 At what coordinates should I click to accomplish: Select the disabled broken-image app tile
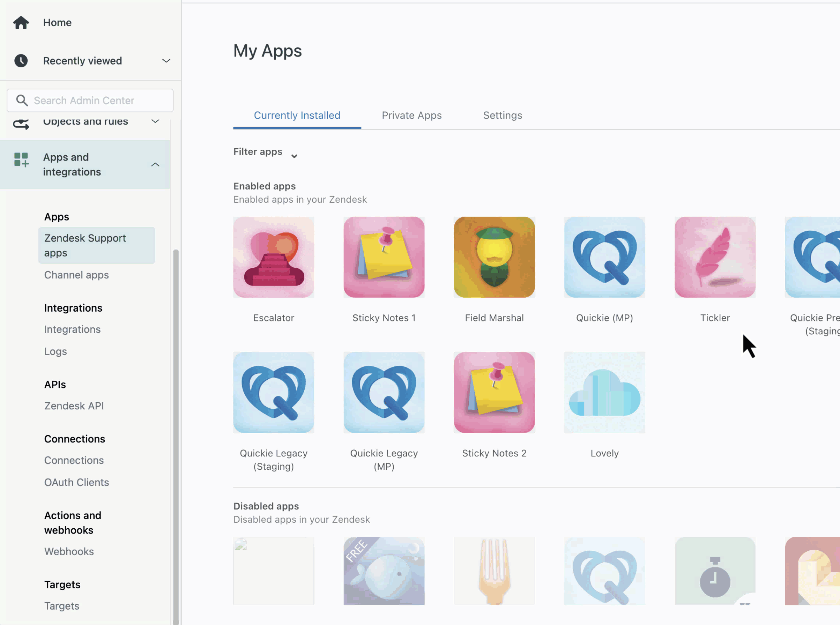[274, 571]
